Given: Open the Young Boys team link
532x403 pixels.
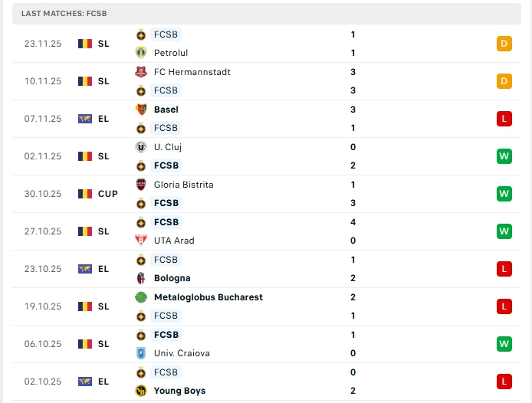Looking at the screenshot, I should pyautogui.click(x=179, y=391).
